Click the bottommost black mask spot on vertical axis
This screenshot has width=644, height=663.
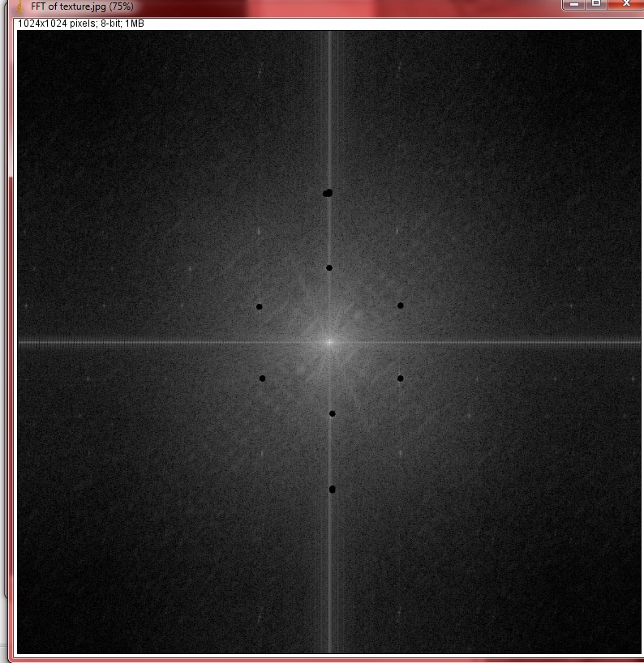333,490
